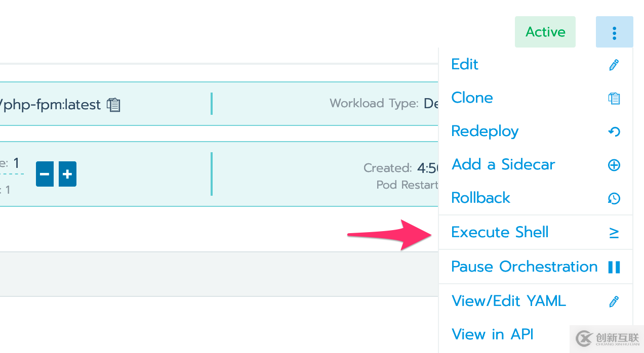
Task: Click the pencil icon beside Edit
Action: [614, 65]
